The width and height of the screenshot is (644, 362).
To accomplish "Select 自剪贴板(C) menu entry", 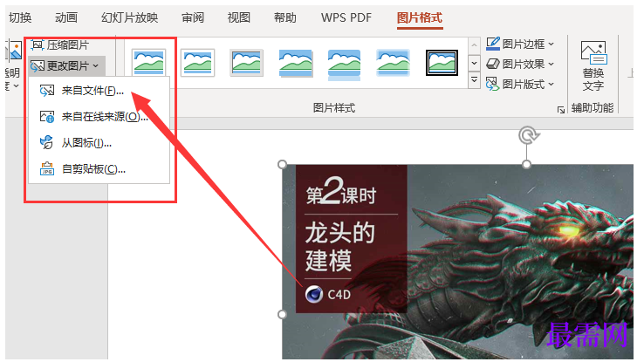I will point(99,168).
